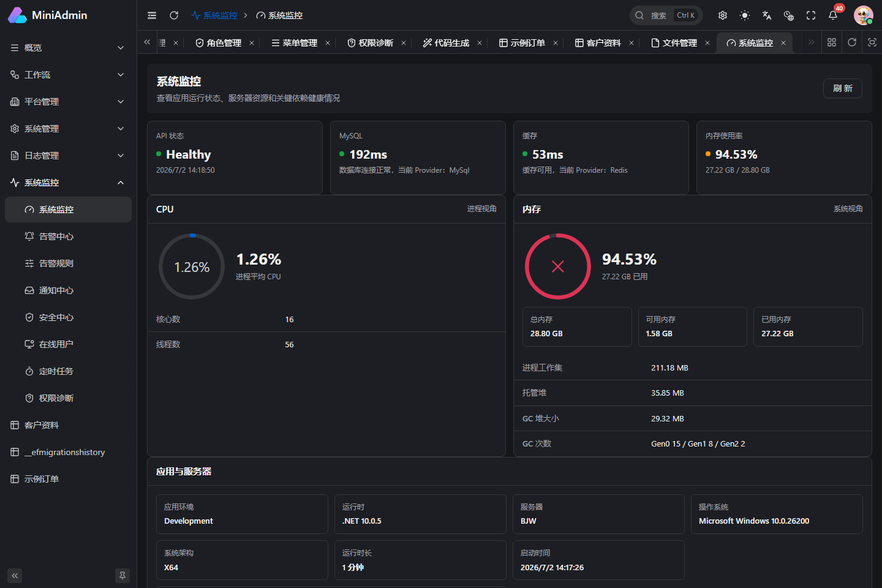This screenshot has height=588, width=882.
Task: Open 示例订单 in sidebar
Action: [68, 479]
